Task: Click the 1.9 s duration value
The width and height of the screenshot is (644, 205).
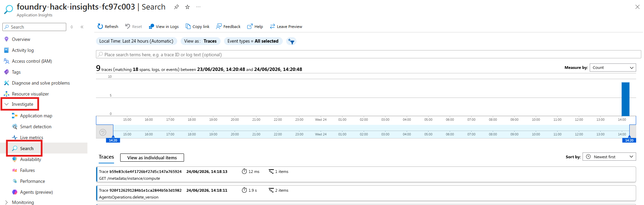Action: coord(253,190)
